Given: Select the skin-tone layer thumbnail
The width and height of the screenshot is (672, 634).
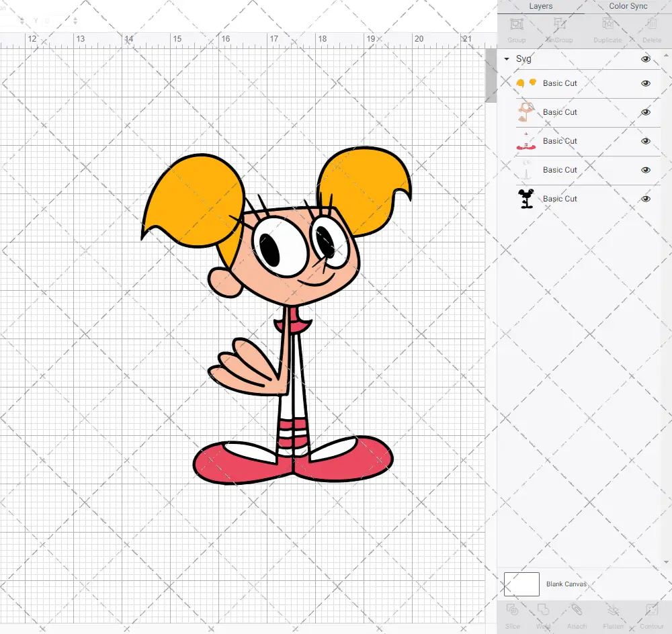Looking at the screenshot, I should point(526,111).
